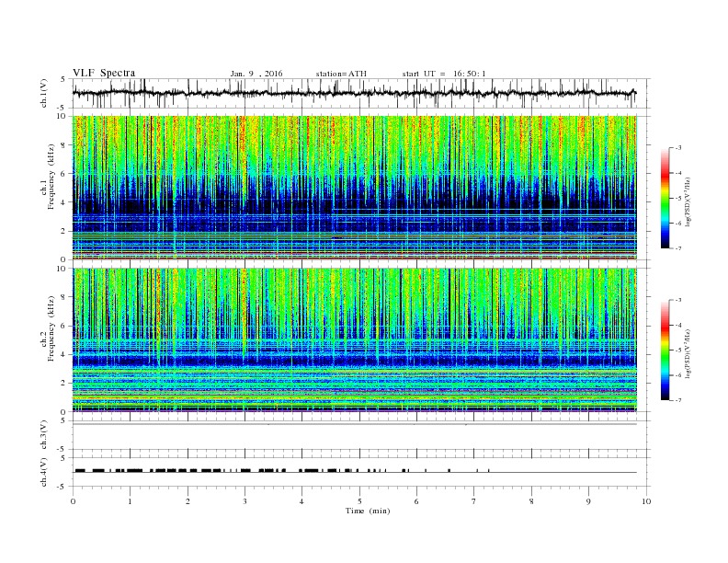The width and height of the screenshot is (728, 563).
Task: Click the "-3" tick on ch.2 colorbar
Action: tap(678, 300)
